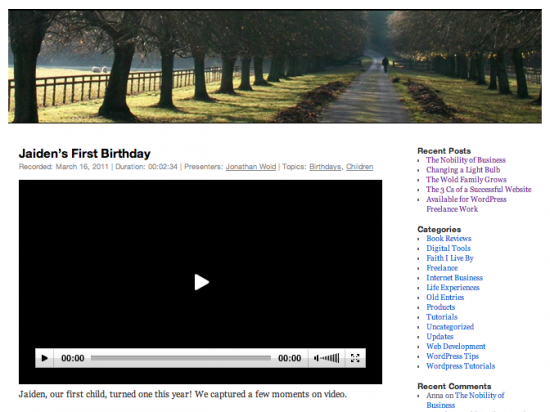
Task: Open the Tutorials category
Action: click(442, 317)
